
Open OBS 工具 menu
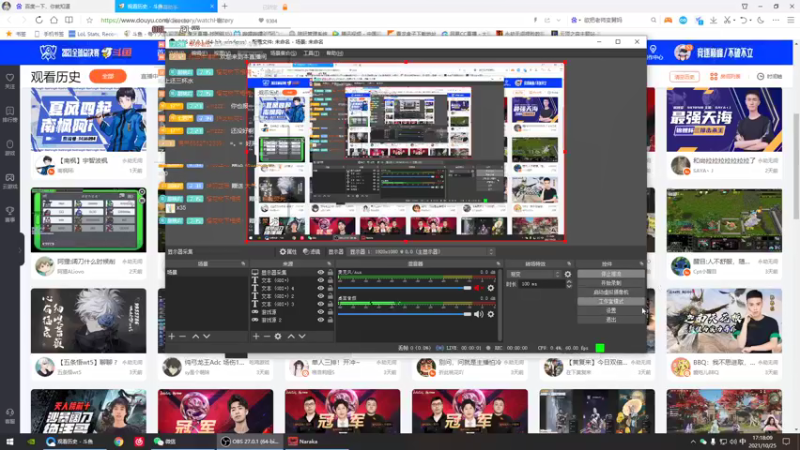[x=311, y=53]
